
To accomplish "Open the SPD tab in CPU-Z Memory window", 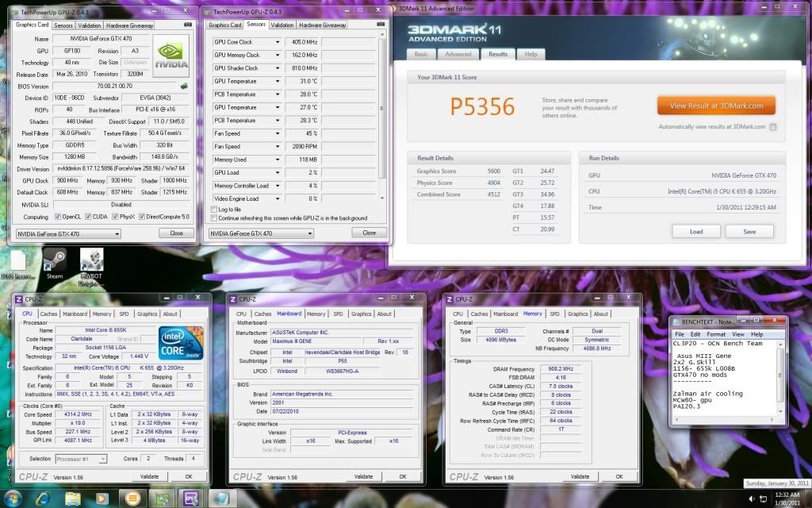I will (x=555, y=314).
